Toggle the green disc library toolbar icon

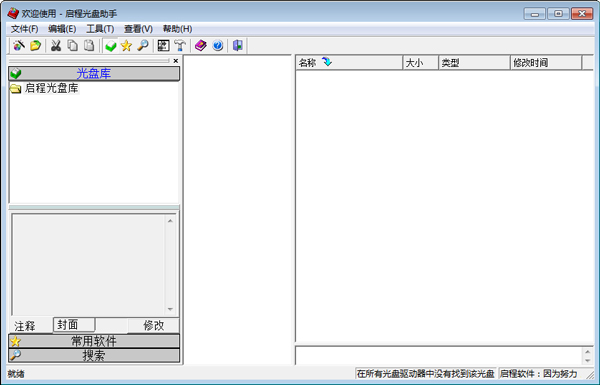point(111,46)
